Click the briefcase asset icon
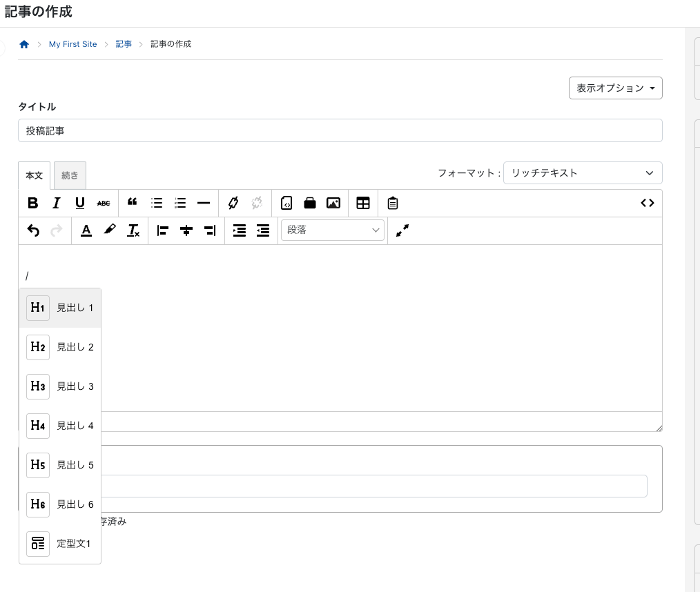 click(x=310, y=204)
